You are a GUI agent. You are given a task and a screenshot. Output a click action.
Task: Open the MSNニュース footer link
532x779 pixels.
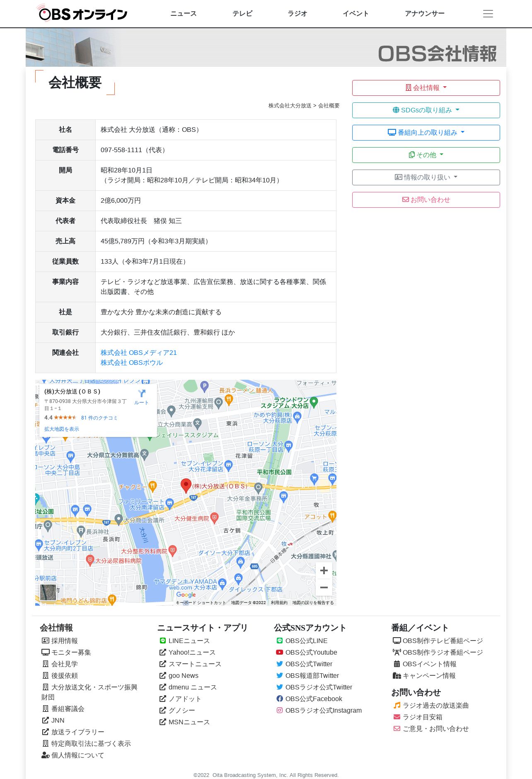[189, 722]
